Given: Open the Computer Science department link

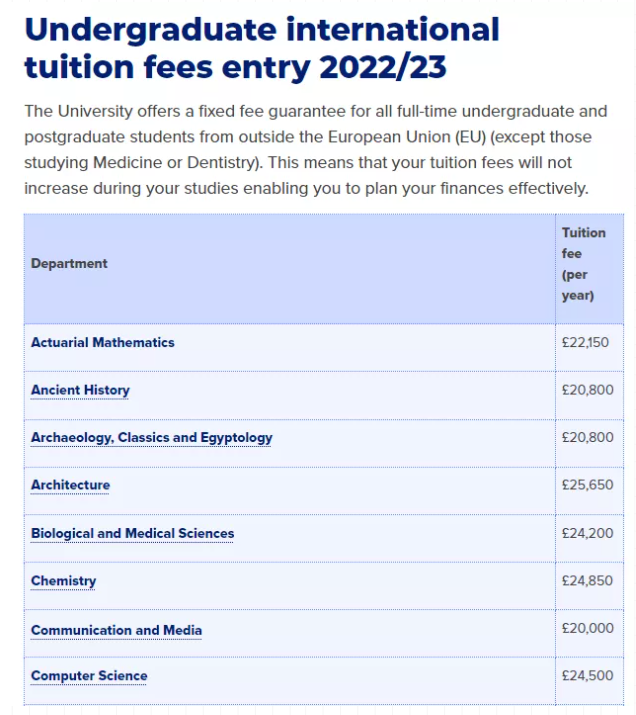Looking at the screenshot, I should (89, 676).
